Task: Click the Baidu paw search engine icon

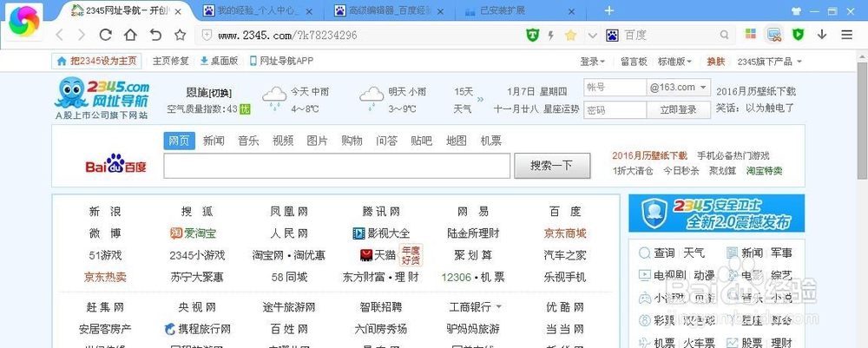Action: pos(612,36)
